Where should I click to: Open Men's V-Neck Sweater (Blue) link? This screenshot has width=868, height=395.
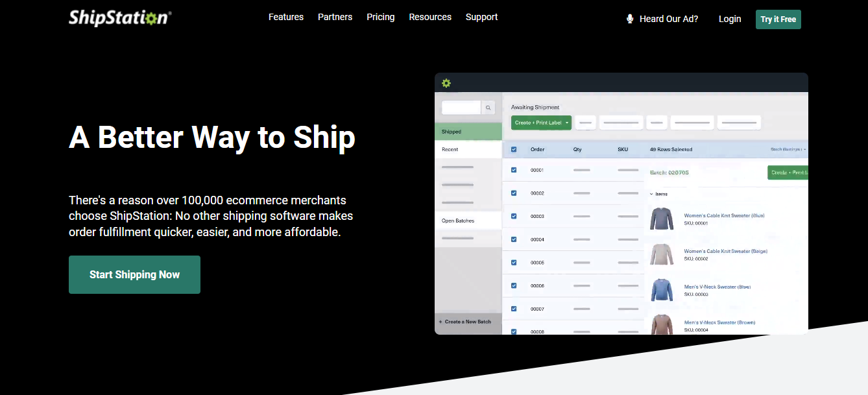(717, 287)
